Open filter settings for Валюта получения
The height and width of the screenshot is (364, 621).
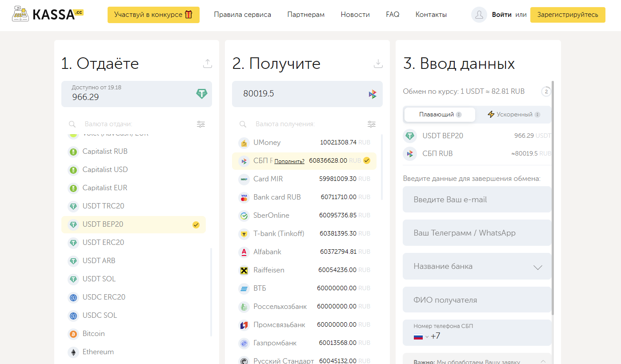point(372,124)
